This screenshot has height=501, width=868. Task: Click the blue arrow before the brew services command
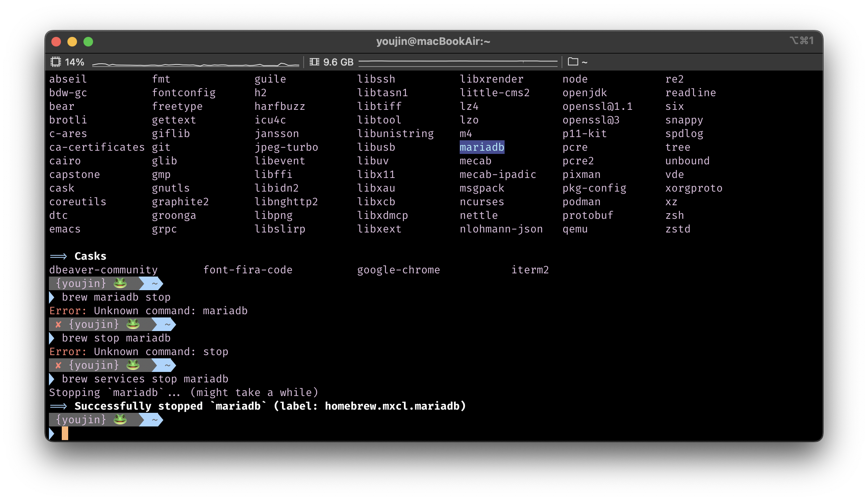click(52, 379)
